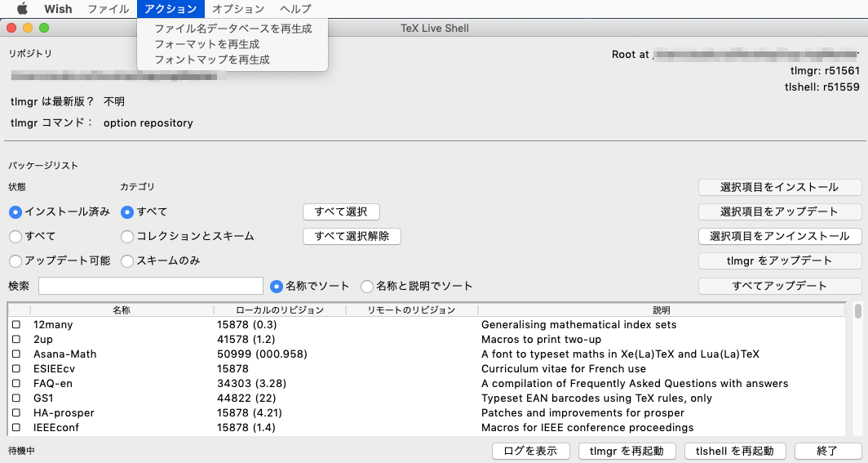The height and width of the screenshot is (463, 868).
Task: Click revision 50999 (000.958) cell
Action: 262,354
